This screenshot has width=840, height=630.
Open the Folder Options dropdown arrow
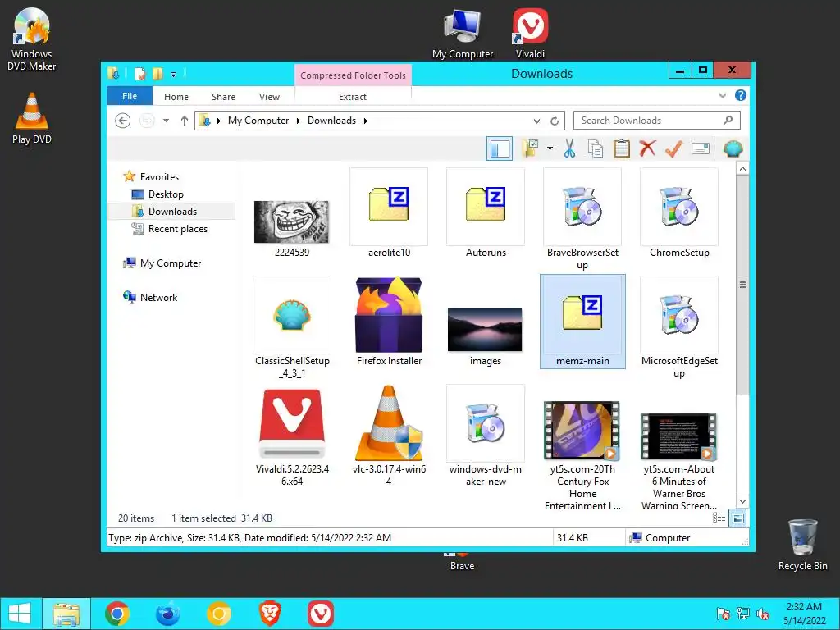click(550, 148)
